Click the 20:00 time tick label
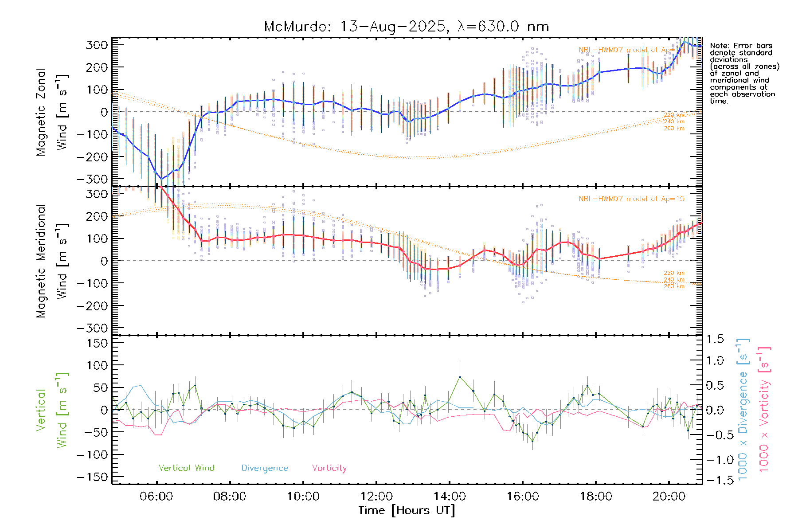This screenshot has height=532, width=798. [x=669, y=497]
